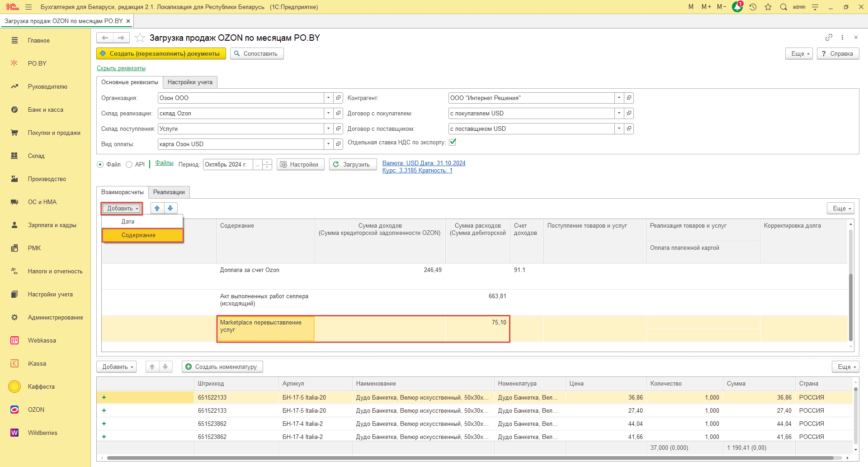Click Создать (перезаполнить) документы button
Image resolution: width=868 pixels, height=467 pixels.
pos(161,53)
